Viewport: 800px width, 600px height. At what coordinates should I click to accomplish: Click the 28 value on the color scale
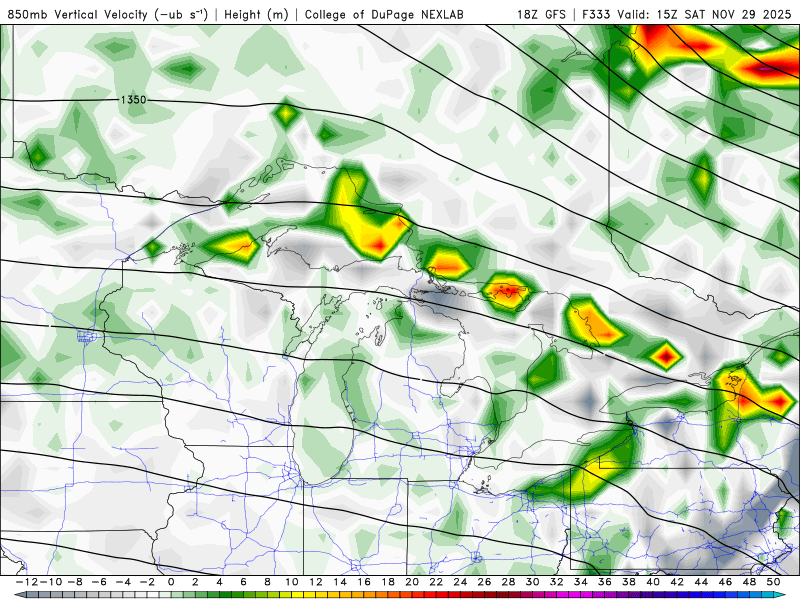[x=509, y=582]
